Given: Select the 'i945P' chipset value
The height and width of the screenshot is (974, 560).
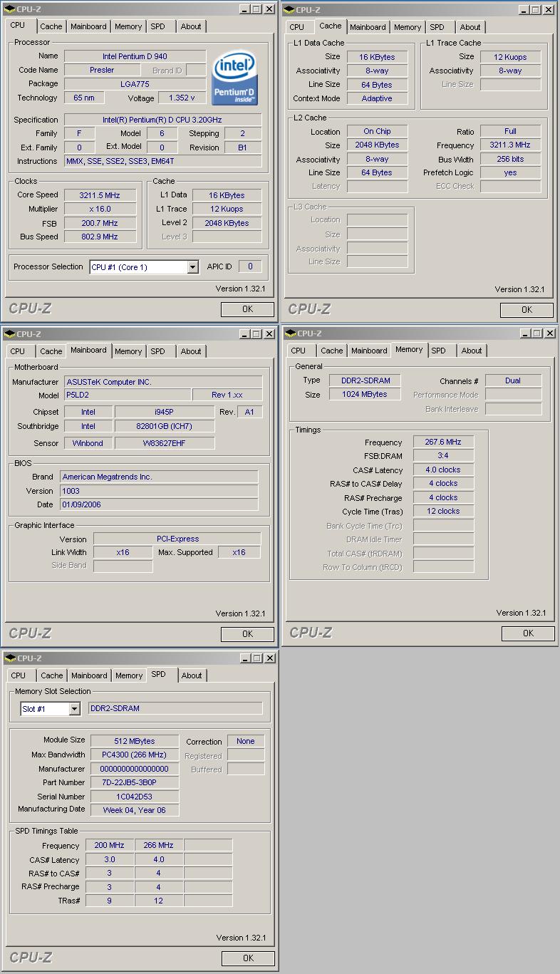Looking at the screenshot, I should point(165,412).
